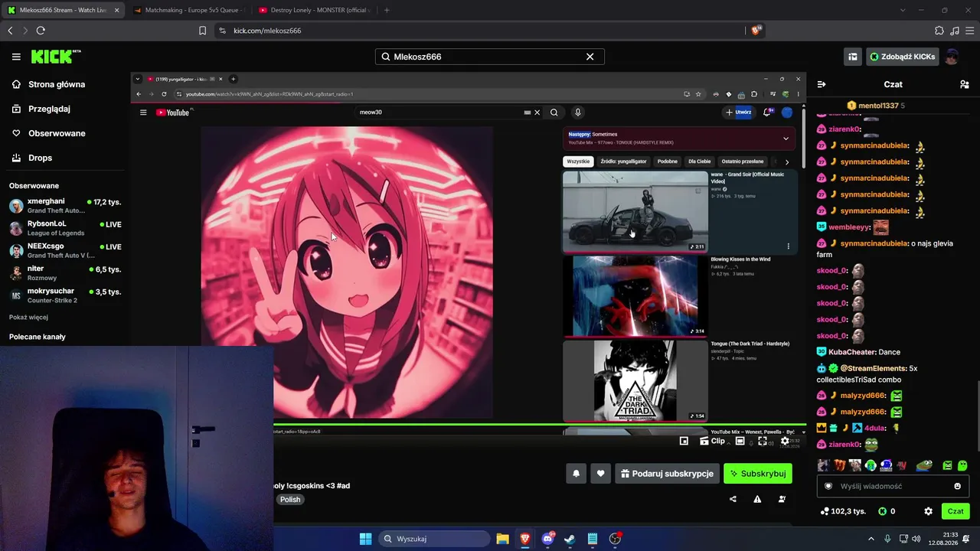Screen dimensions: 980x551
Task: Open Obserwowane in the sidebar
Action: 48,133
